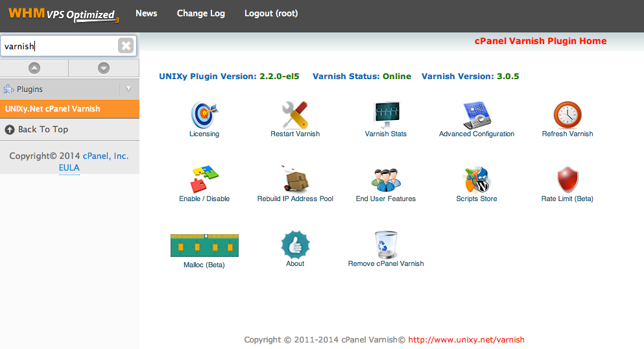644x349 pixels.
Task: Open the Advanced Configuration icon
Action: coord(477,115)
